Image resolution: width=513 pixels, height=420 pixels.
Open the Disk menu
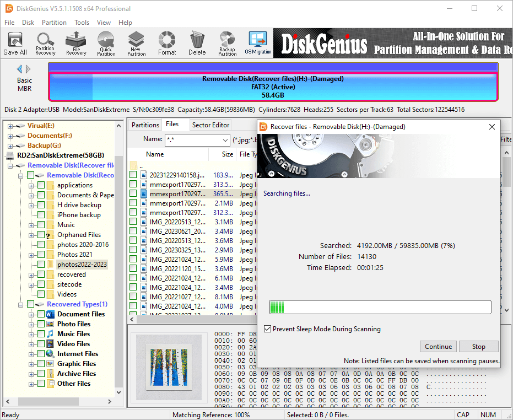[28, 23]
